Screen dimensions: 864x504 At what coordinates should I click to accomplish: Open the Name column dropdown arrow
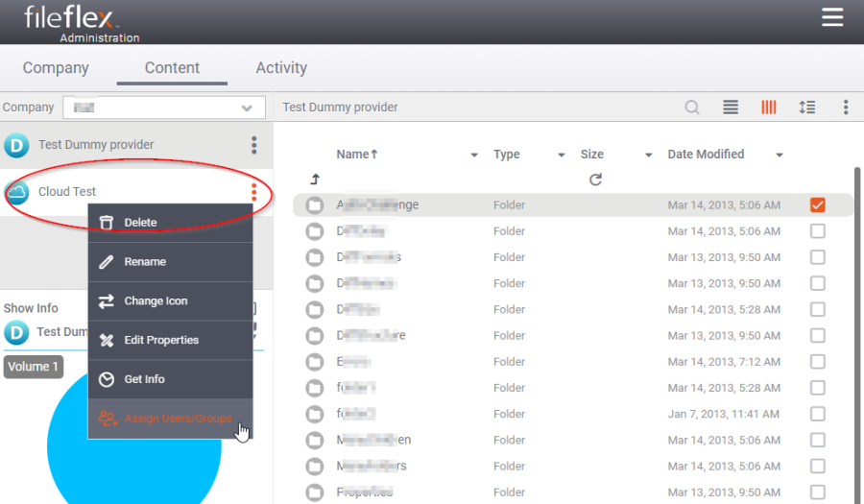tap(474, 156)
